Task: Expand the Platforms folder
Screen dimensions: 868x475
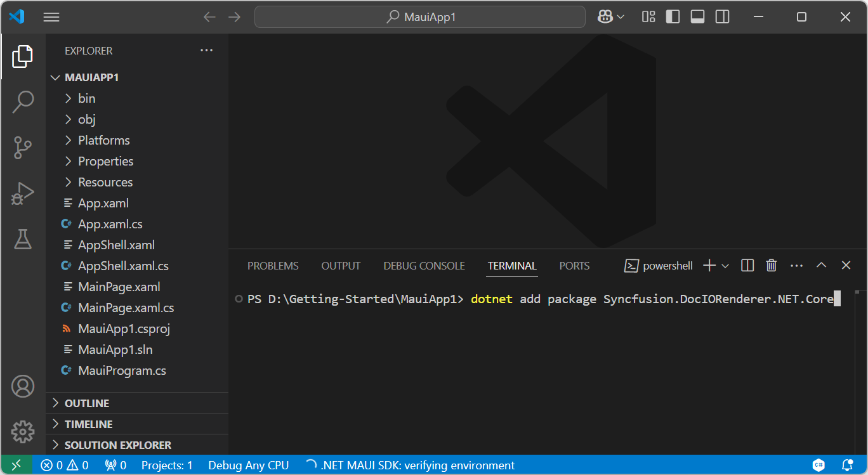Action: tap(103, 140)
